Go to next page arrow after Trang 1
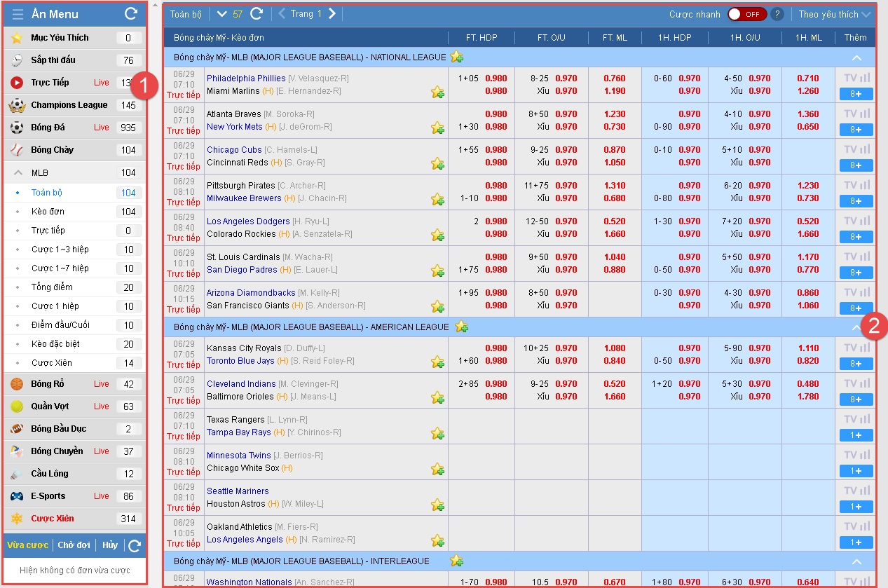 (x=332, y=14)
